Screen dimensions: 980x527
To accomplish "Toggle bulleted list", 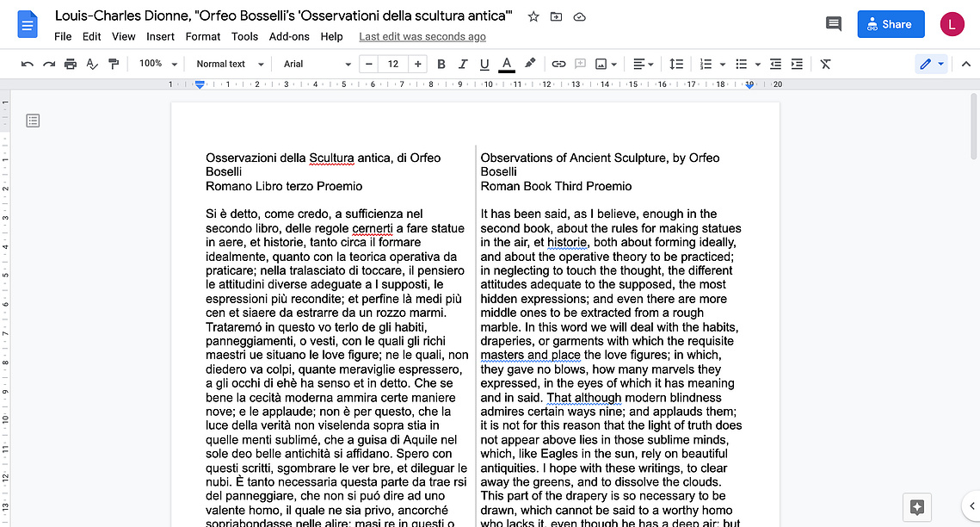I will coord(742,64).
